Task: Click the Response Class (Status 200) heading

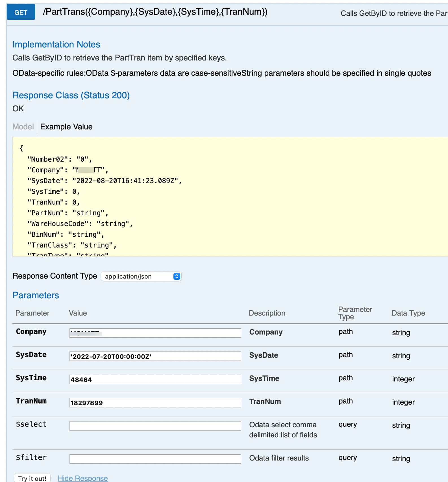Action: click(x=71, y=95)
